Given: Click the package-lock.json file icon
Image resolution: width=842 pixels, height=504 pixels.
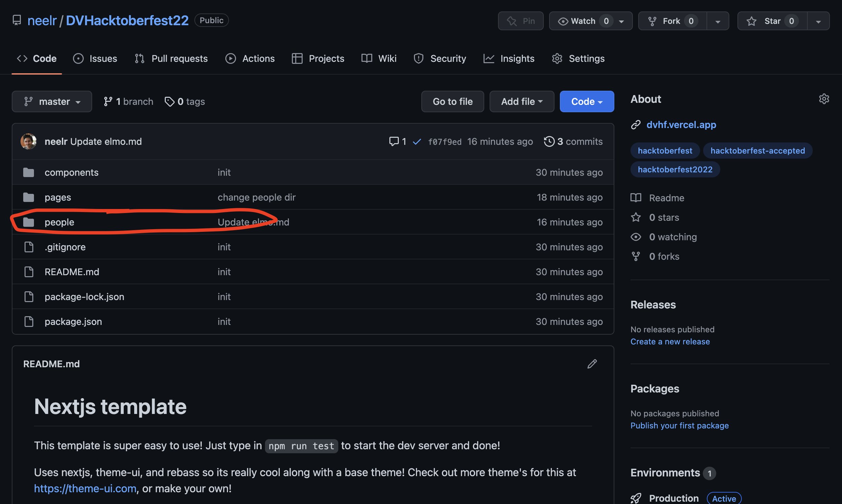Looking at the screenshot, I should click(x=29, y=296).
